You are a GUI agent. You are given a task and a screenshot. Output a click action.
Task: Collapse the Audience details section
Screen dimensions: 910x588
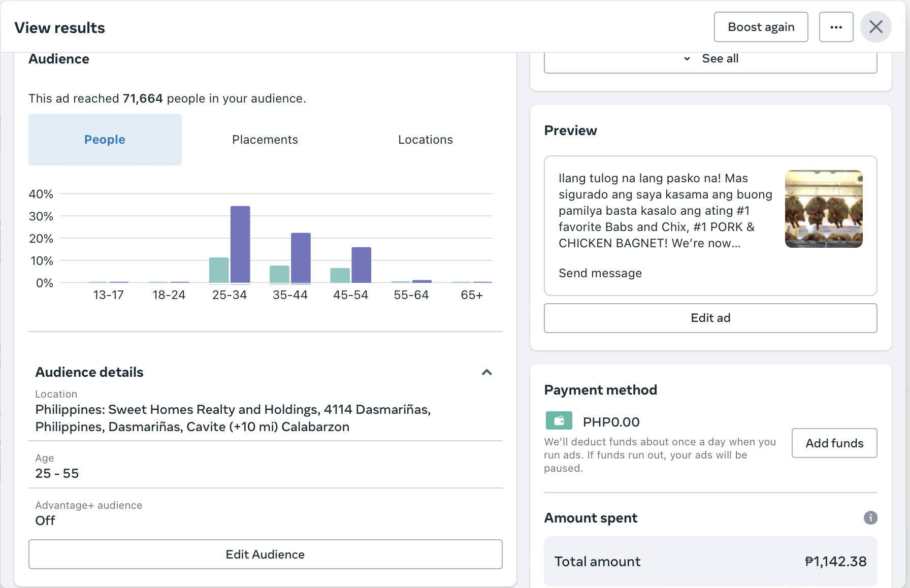486,372
